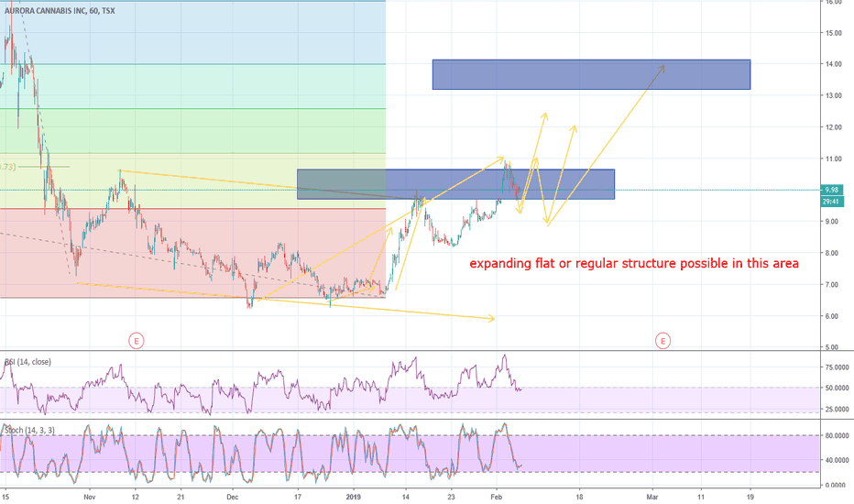This screenshot has width=854, height=504.
Task: Click the 50.0000 RSI axis label
Action: [838, 388]
